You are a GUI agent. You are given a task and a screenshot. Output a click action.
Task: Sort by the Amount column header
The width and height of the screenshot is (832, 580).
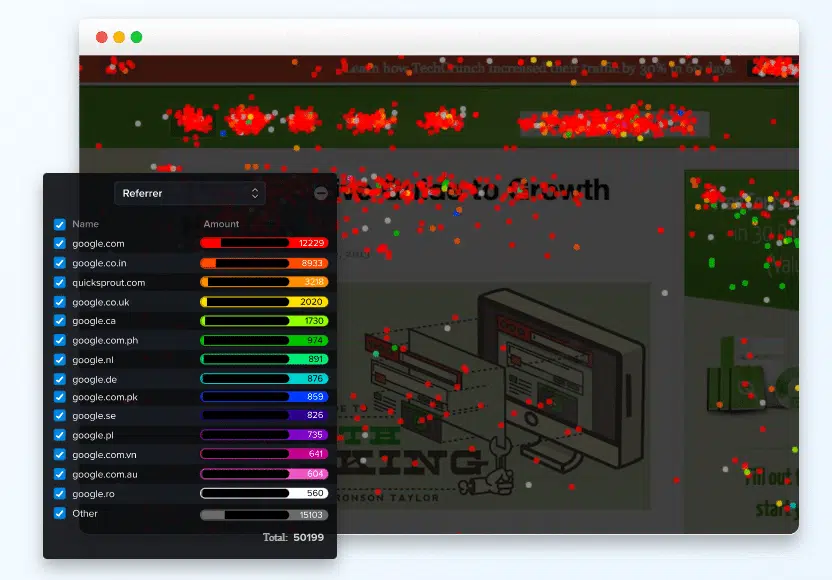221,224
